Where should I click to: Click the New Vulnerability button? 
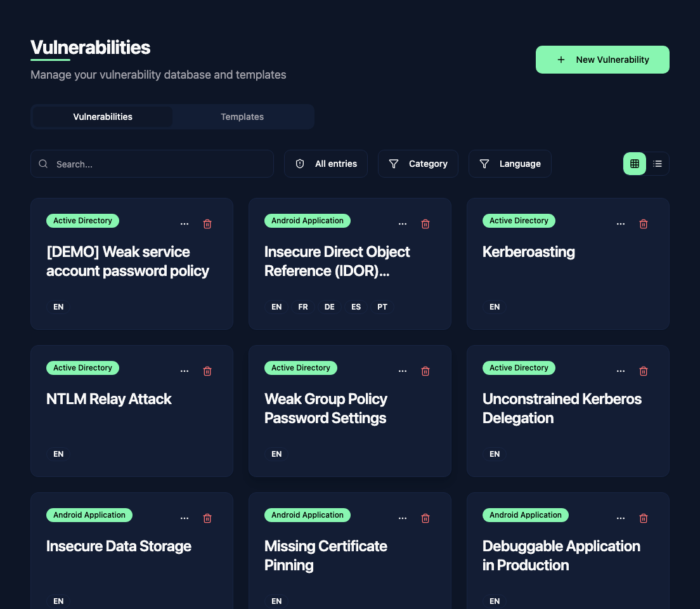tap(602, 60)
